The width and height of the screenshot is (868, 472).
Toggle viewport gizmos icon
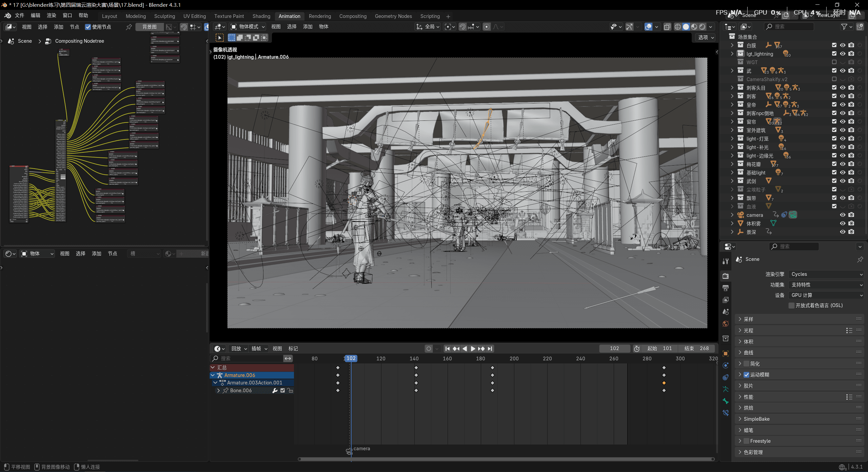click(x=629, y=27)
